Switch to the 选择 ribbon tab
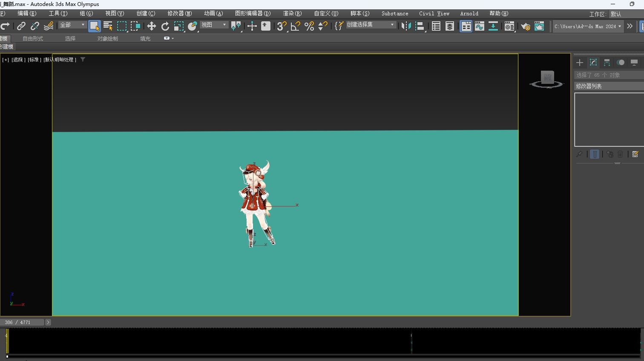 coord(70,38)
